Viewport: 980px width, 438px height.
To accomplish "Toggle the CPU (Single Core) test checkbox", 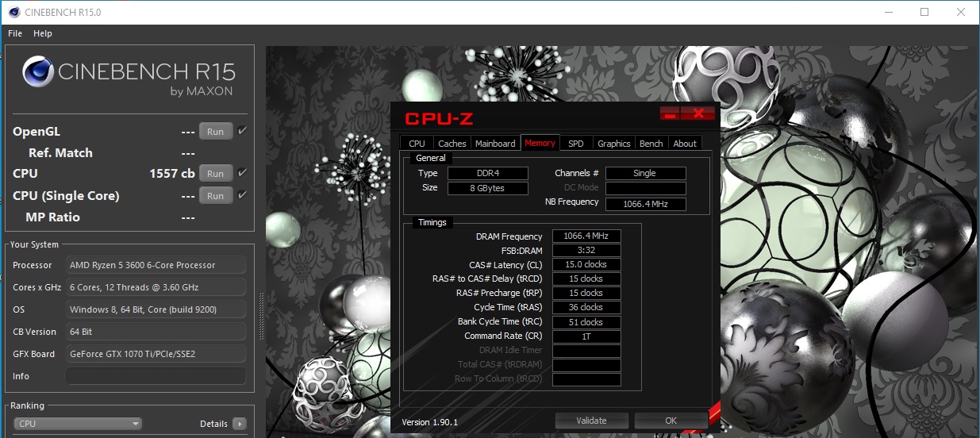I will pos(242,194).
